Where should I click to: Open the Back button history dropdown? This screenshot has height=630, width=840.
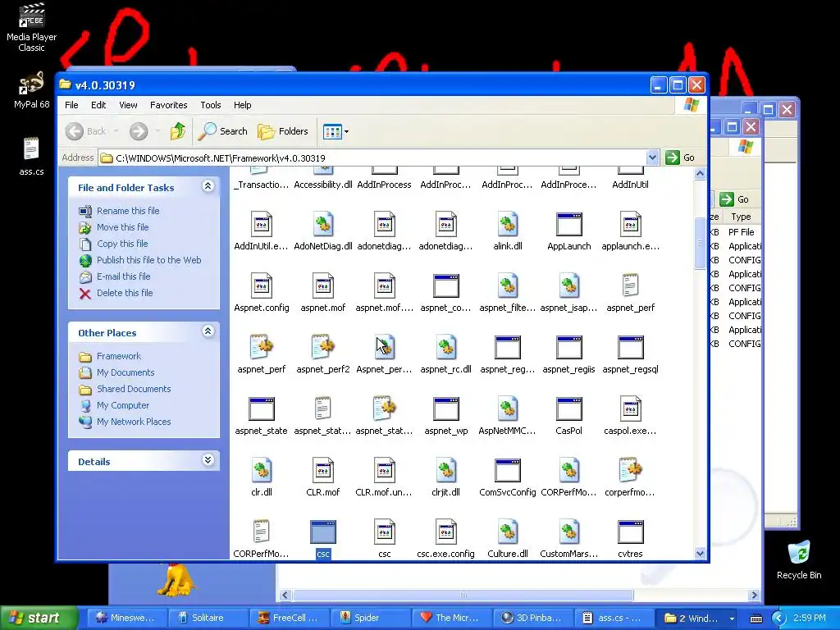(x=116, y=131)
